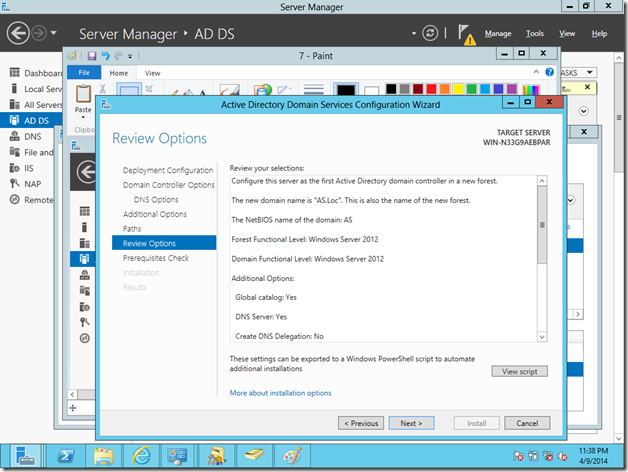Switch to the Paint View tab
The image size is (628, 472).
coord(153,73)
